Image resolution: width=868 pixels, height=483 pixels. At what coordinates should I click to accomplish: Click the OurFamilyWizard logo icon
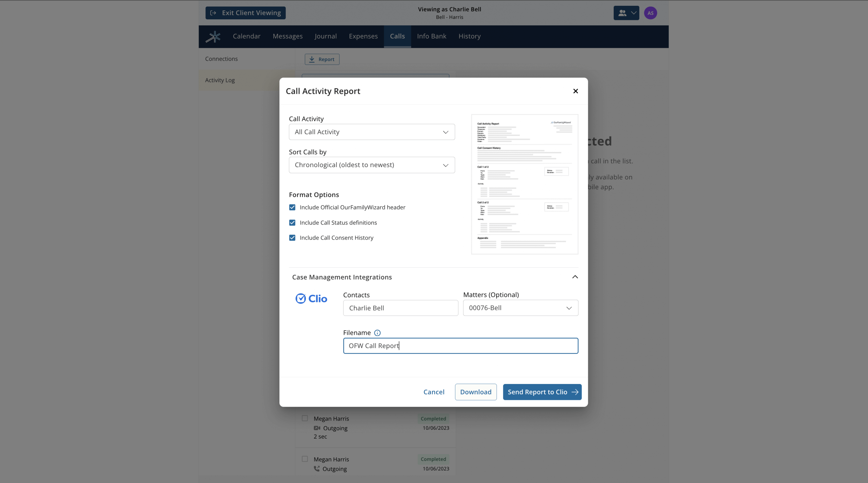213,37
